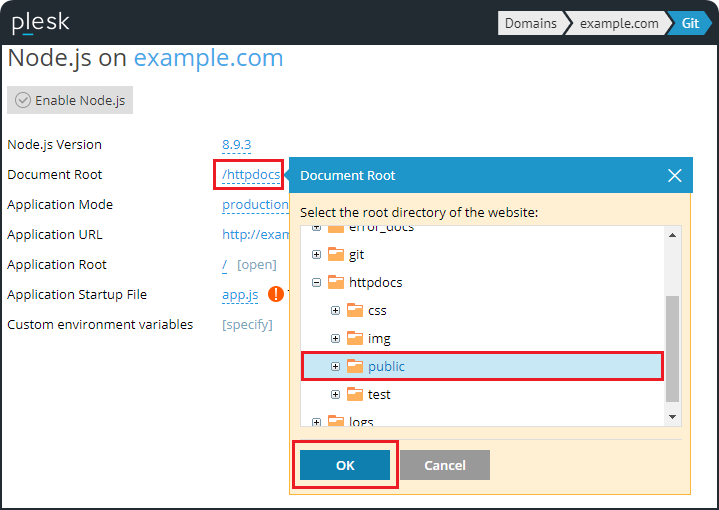Viewport: 719px width, 510px height.
Task: Collapse the httpdocs folder node
Action: pyautogui.click(x=316, y=283)
